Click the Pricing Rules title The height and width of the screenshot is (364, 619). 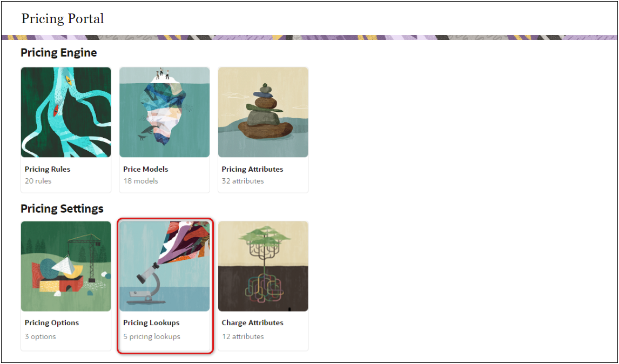click(x=48, y=169)
